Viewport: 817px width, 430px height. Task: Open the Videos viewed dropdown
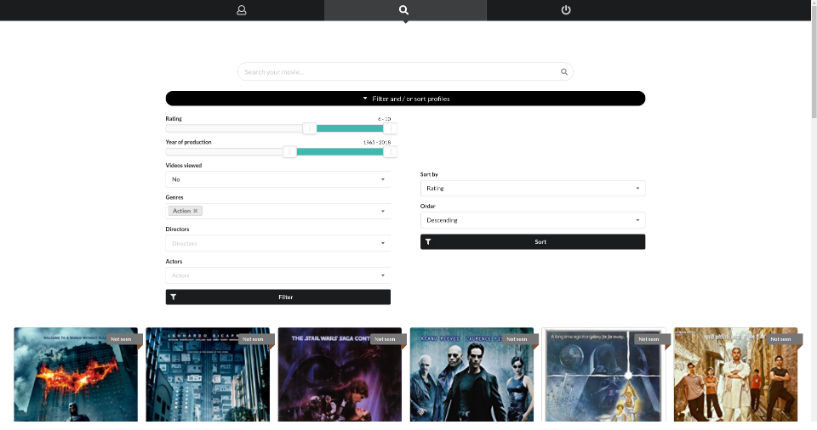[278, 179]
